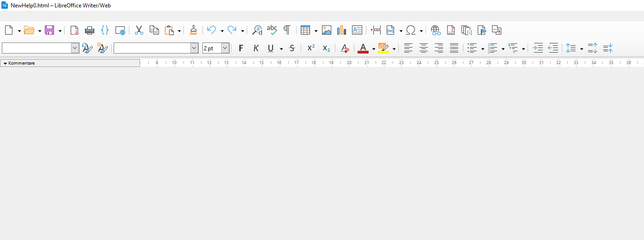Viewport: 644px width, 240px height.
Task: Center-align the paragraph
Action: pyautogui.click(x=424, y=48)
